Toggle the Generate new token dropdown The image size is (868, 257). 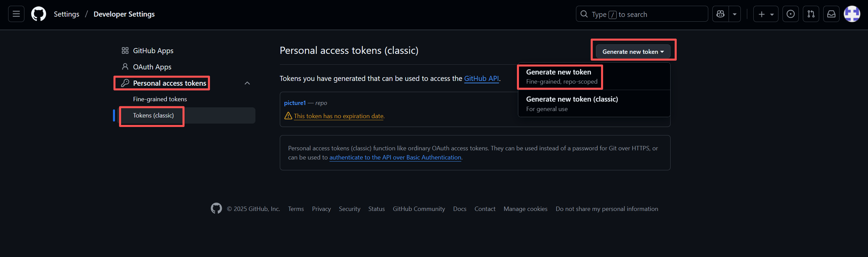[633, 52]
